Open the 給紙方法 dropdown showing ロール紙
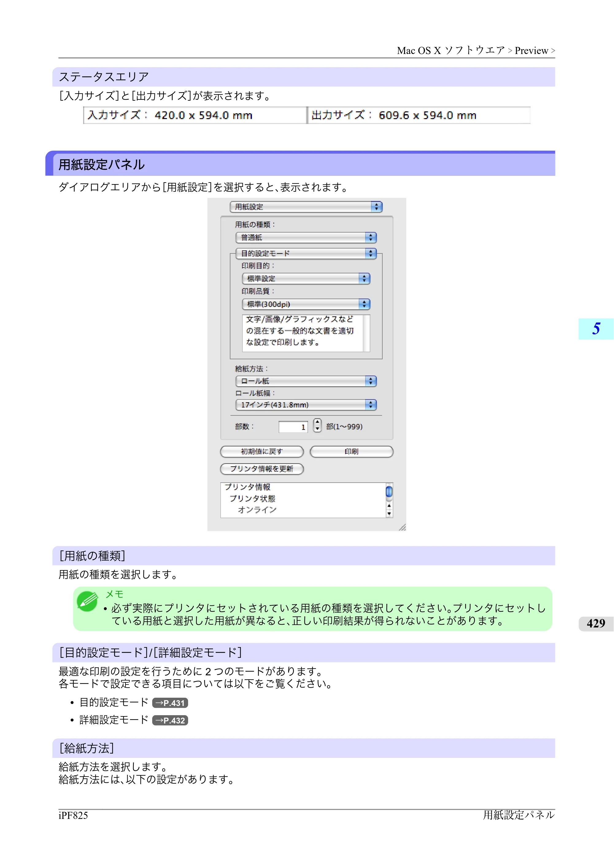Screen dimensions: 614x868 click(306, 381)
